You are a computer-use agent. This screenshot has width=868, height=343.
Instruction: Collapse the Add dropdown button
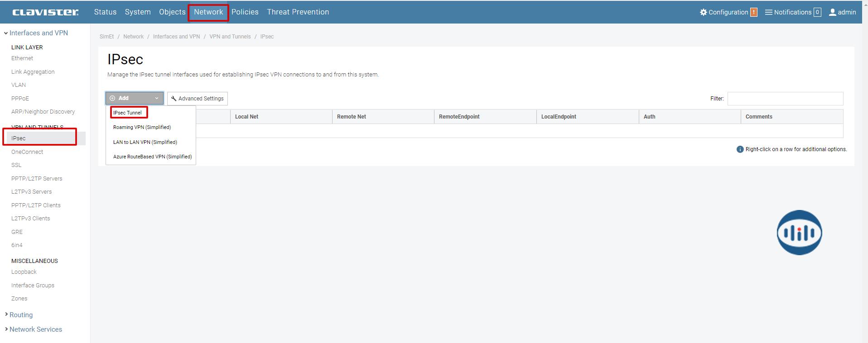[135, 98]
